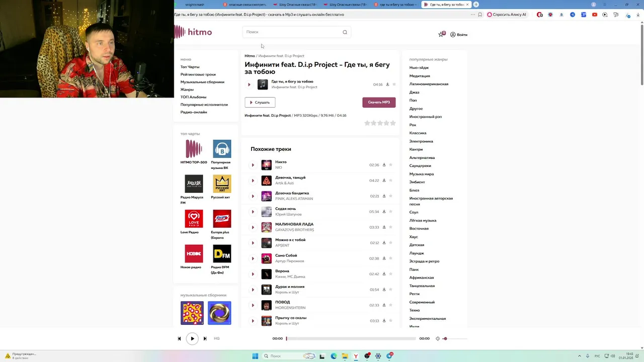Screen dimensions: 644x362
Task: Play the track Никто by NIO
Action: coord(253,165)
